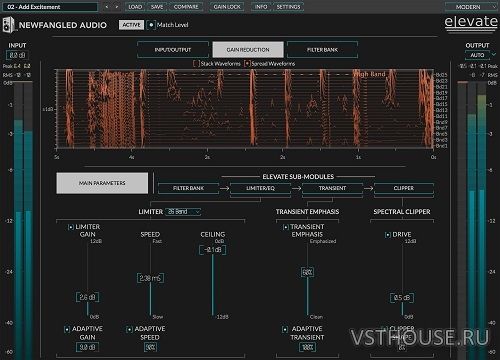Go to next preset arrow
The image size is (500, 360).
tap(117, 7)
